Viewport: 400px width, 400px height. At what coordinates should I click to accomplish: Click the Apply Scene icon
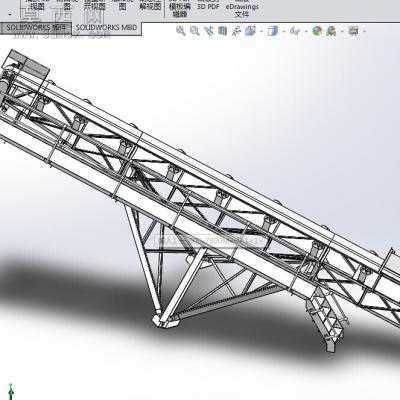pyautogui.click(x=331, y=31)
